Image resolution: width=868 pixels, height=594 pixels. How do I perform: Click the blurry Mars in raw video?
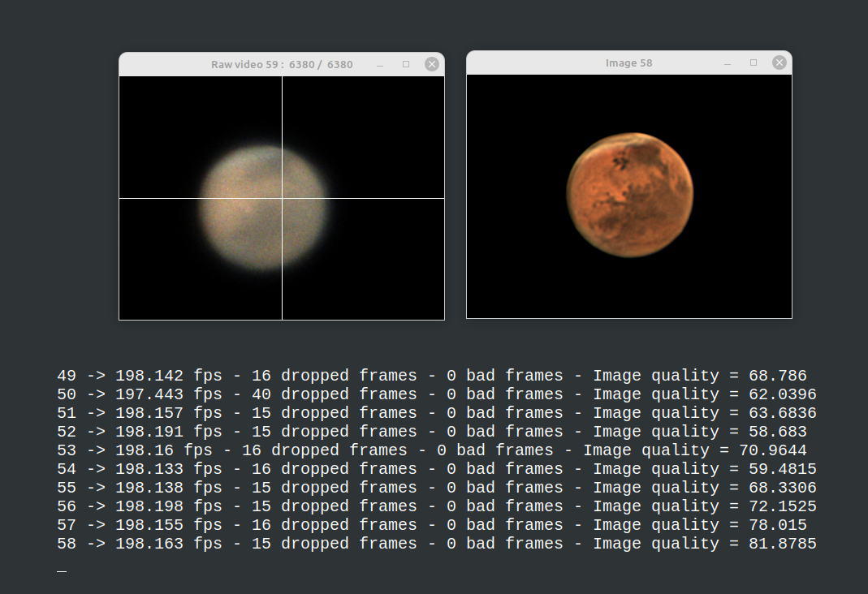point(263,208)
